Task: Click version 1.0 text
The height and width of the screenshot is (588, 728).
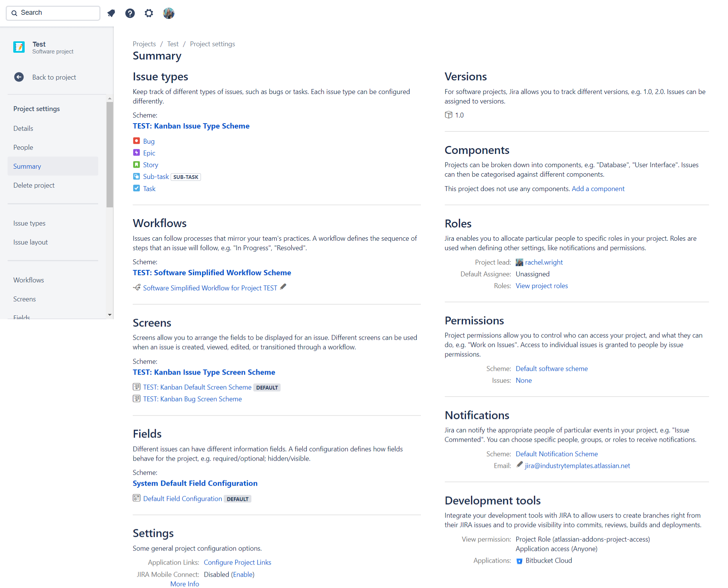Action: (459, 115)
